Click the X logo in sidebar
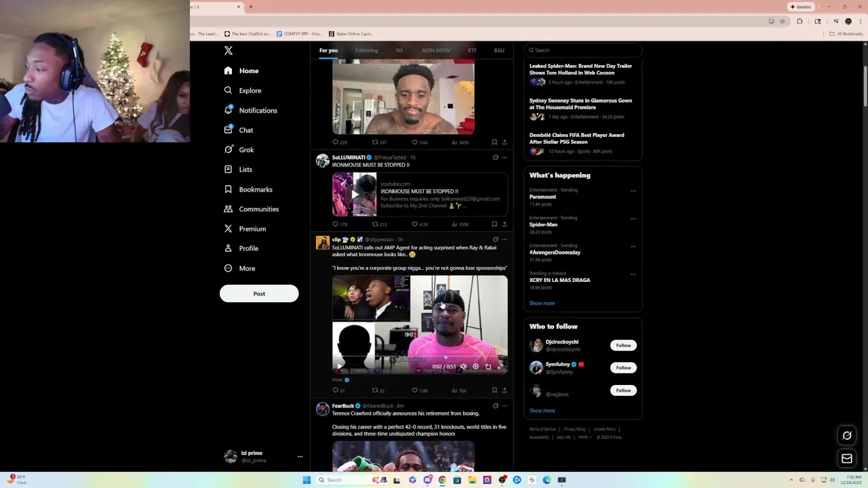 click(x=229, y=51)
